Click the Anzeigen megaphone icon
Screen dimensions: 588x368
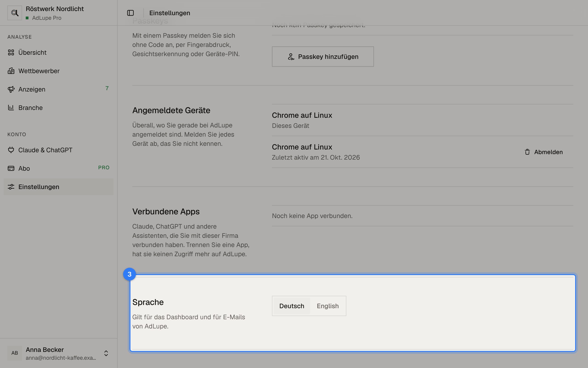11,89
